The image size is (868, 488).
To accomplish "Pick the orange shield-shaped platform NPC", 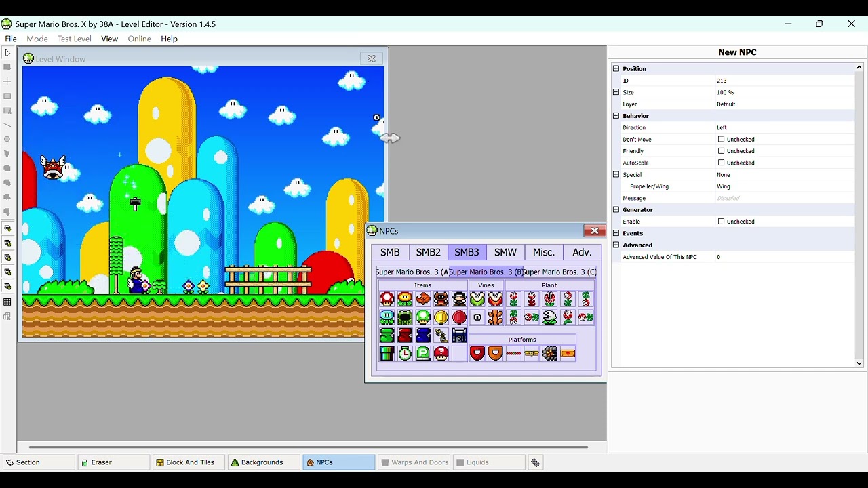I will (496, 353).
